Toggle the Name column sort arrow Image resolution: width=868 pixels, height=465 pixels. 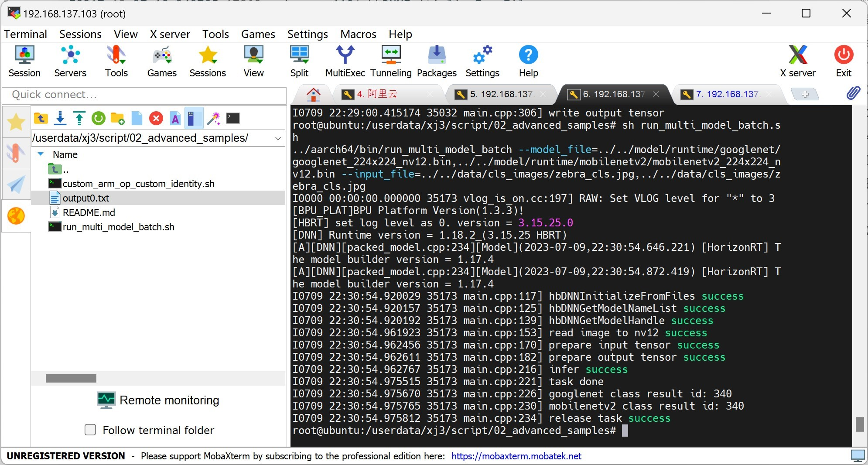click(41, 154)
